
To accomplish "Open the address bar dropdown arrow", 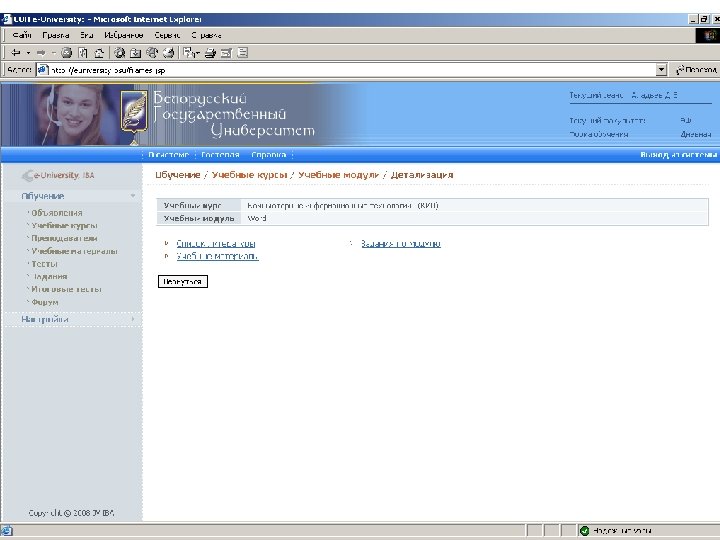I will [x=661, y=70].
